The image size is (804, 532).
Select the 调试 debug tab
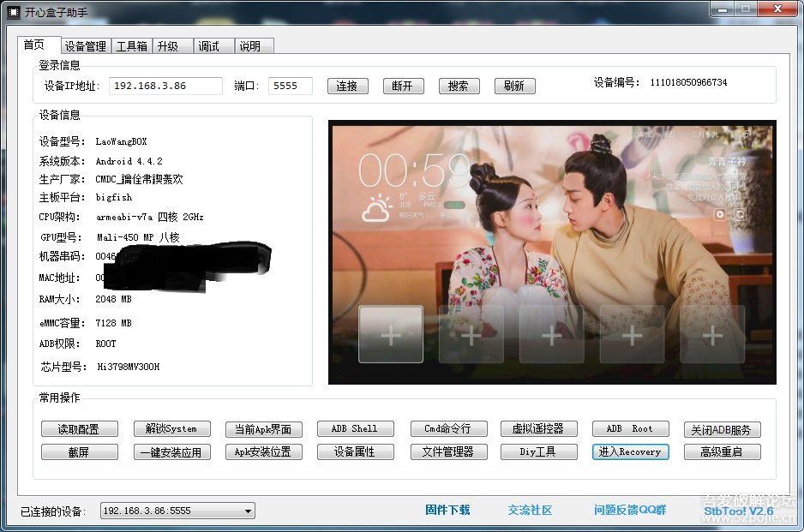pos(209,46)
